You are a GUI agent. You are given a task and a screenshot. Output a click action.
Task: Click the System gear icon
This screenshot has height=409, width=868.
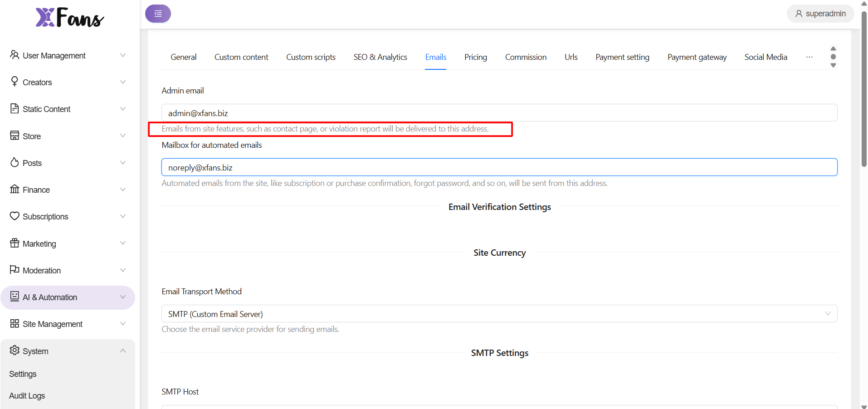[15, 351]
